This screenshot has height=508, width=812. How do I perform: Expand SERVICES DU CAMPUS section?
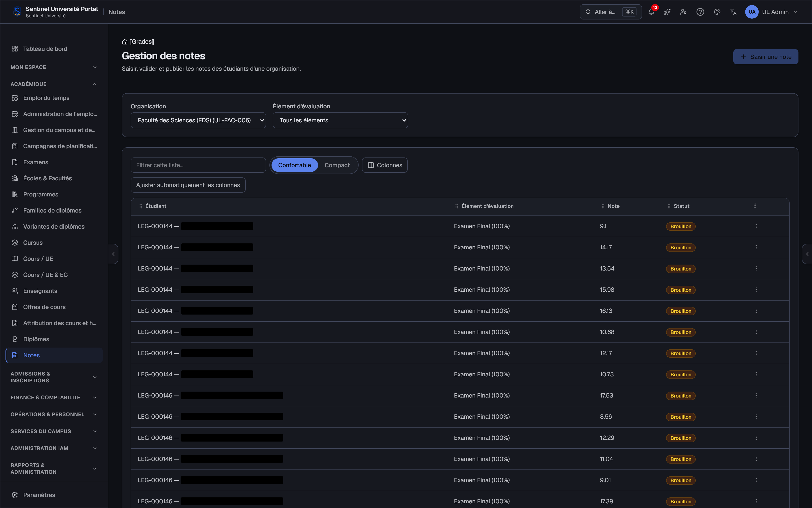tap(54, 431)
